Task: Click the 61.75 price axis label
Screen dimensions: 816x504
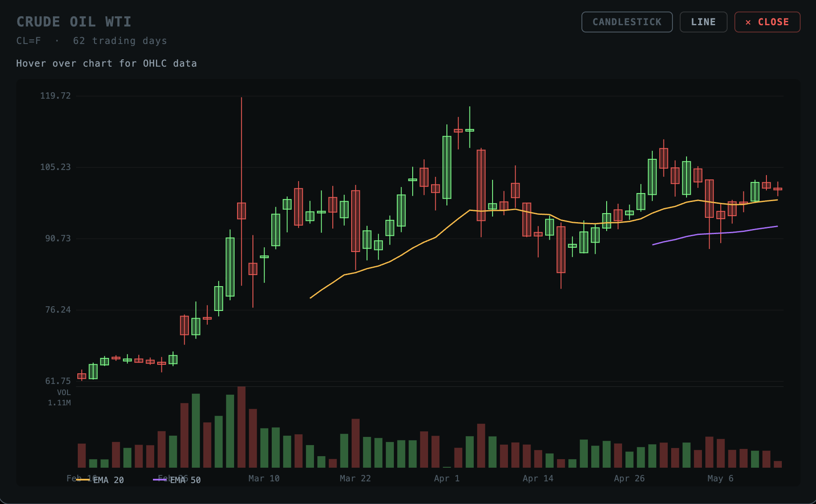Action: pyautogui.click(x=58, y=381)
